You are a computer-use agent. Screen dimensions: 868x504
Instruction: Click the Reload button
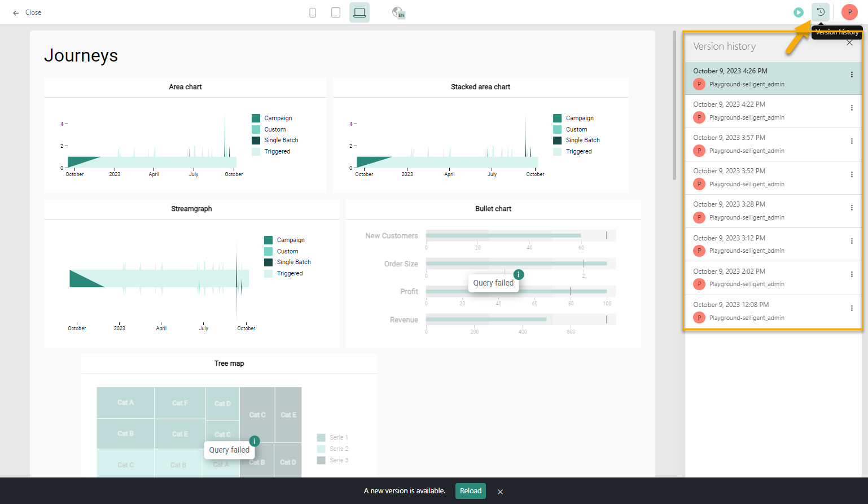(470, 491)
